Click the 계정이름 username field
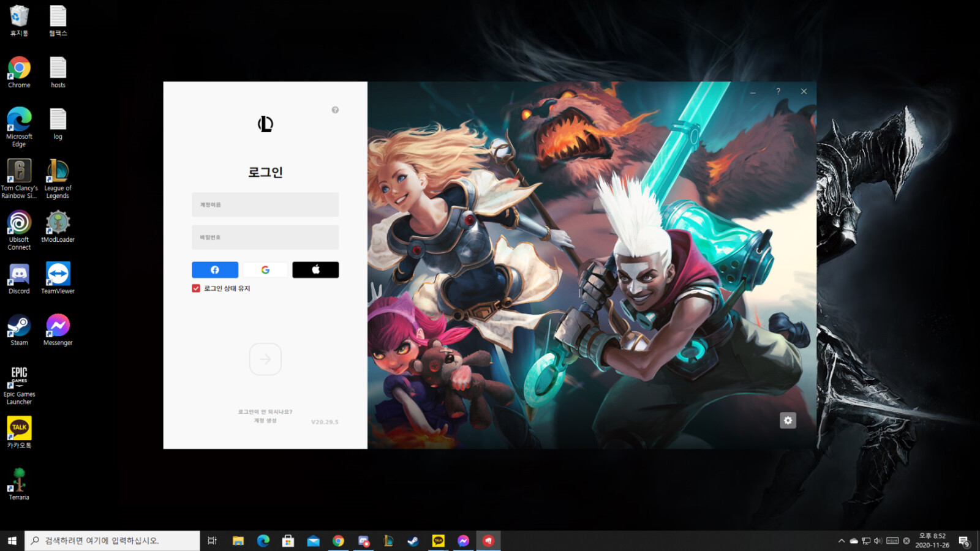The image size is (980, 551). pyautogui.click(x=265, y=204)
